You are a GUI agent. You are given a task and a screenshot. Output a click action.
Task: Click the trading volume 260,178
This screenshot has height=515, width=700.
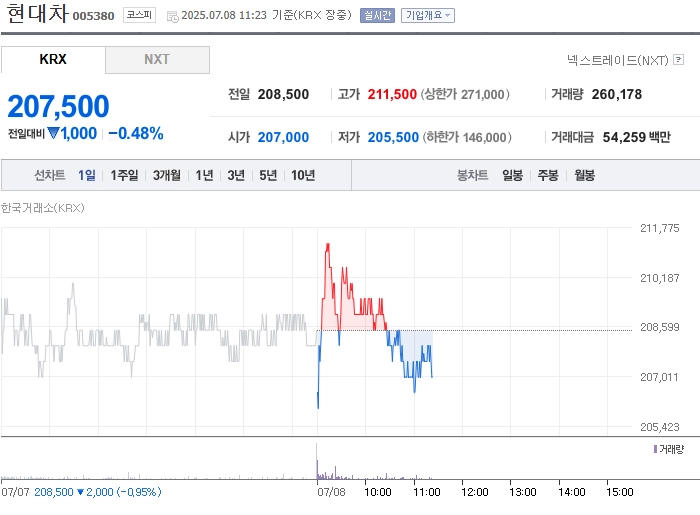click(617, 94)
